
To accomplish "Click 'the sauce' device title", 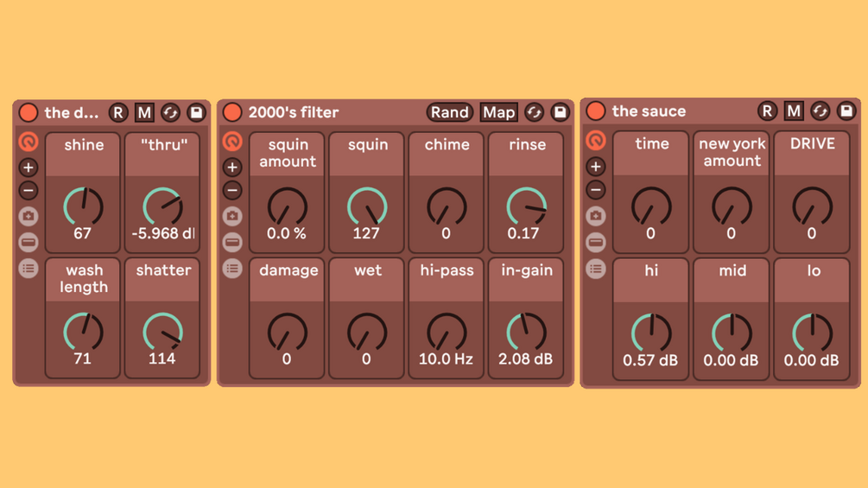I will (x=649, y=111).
